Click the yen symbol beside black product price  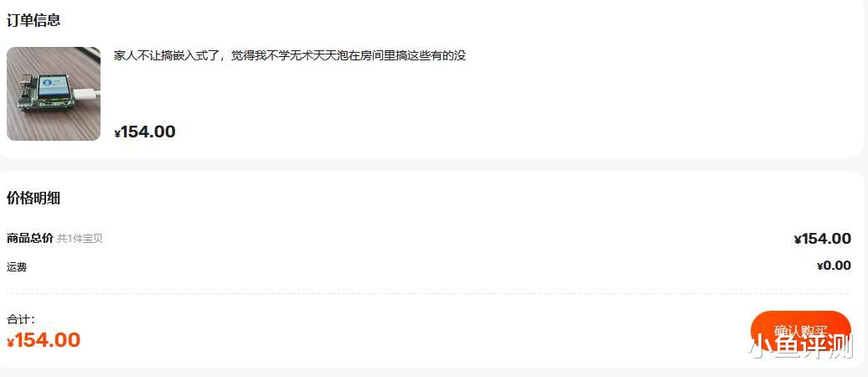(x=117, y=133)
